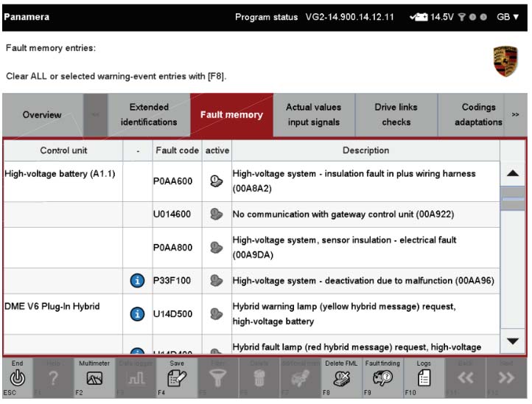Viewport: 532px width, 404px height.
Task: Click active status icon for U014600
Action: pyautogui.click(x=216, y=215)
